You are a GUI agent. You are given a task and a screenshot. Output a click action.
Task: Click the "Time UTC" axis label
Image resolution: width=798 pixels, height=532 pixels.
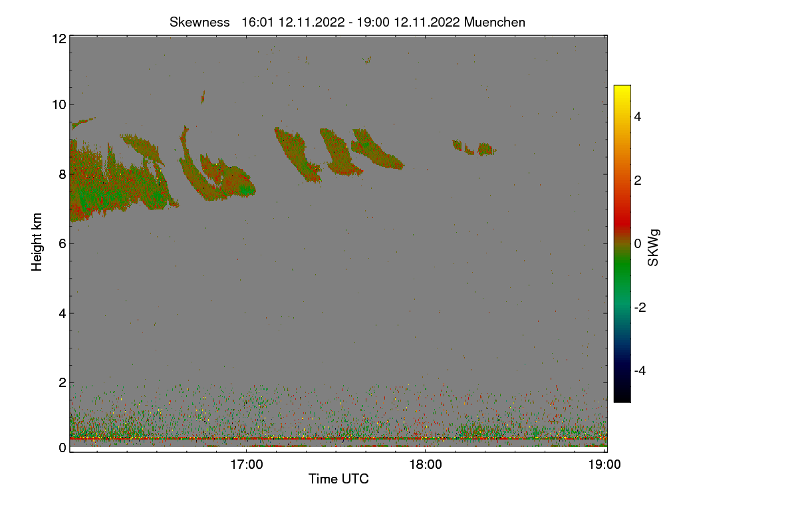[338, 479]
